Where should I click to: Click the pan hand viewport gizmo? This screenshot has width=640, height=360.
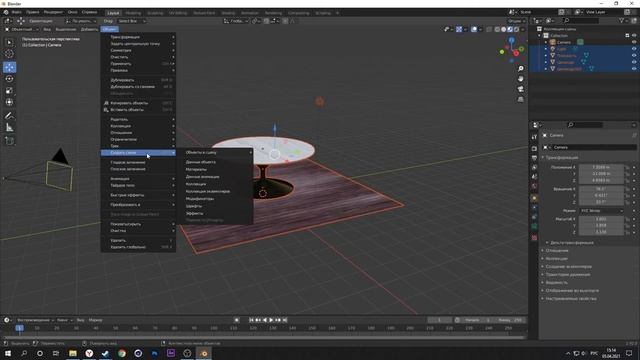point(520,78)
